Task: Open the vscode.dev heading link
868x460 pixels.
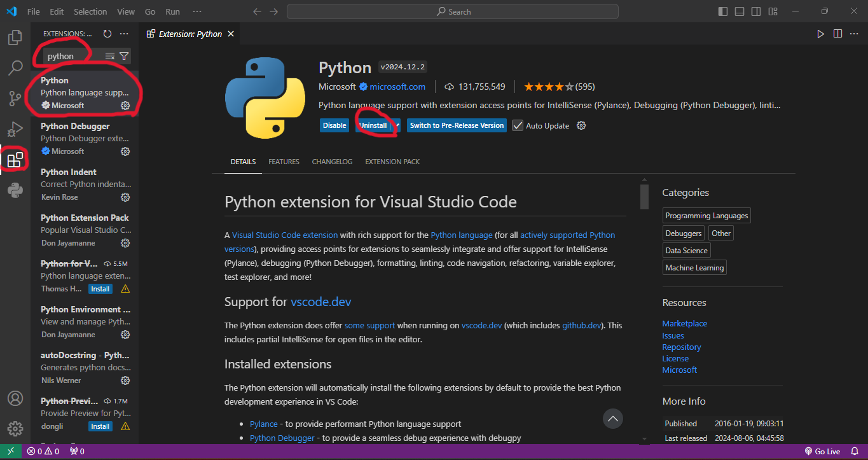Action: (x=320, y=302)
